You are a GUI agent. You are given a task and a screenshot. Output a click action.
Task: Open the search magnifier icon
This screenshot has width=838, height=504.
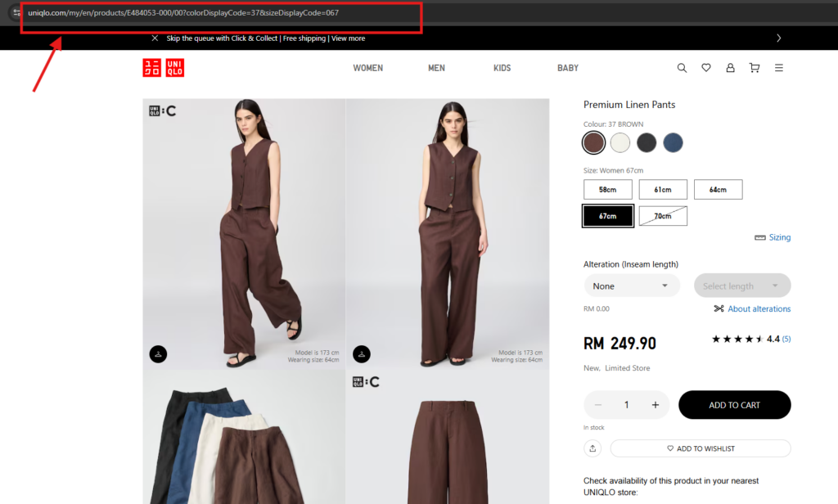point(682,68)
